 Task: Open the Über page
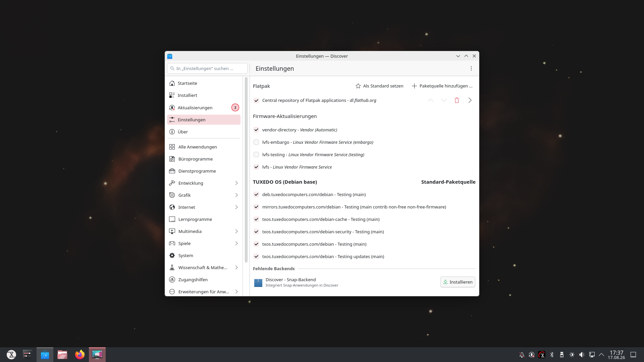[x=204, y=132]
